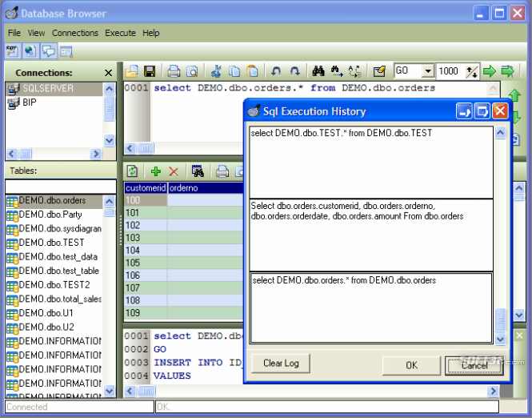Select DEMO.dbo.TEST table
The width and height of the screenshot is (532, 418).
[54, 243]
